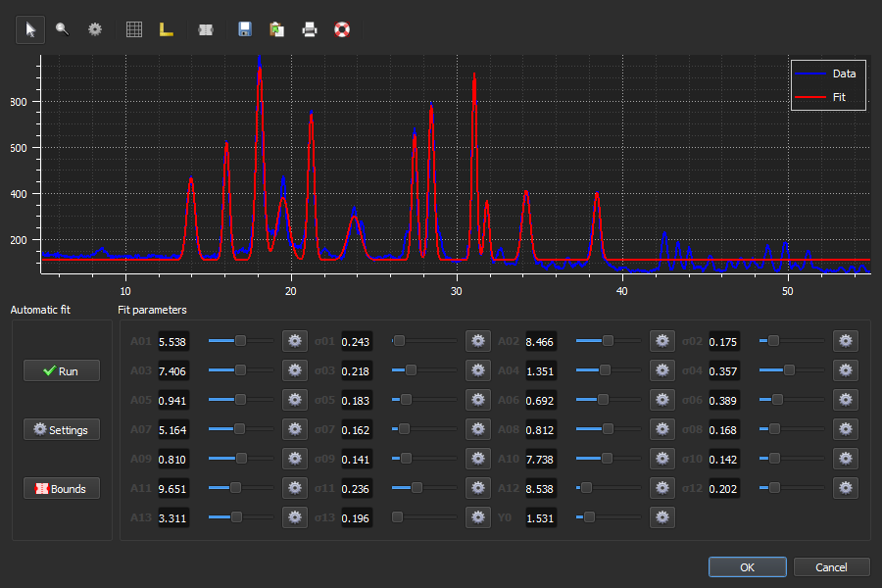Activate the magnifier zoom tool
This screenshot has width=882, height=588.
coord(63,29)
